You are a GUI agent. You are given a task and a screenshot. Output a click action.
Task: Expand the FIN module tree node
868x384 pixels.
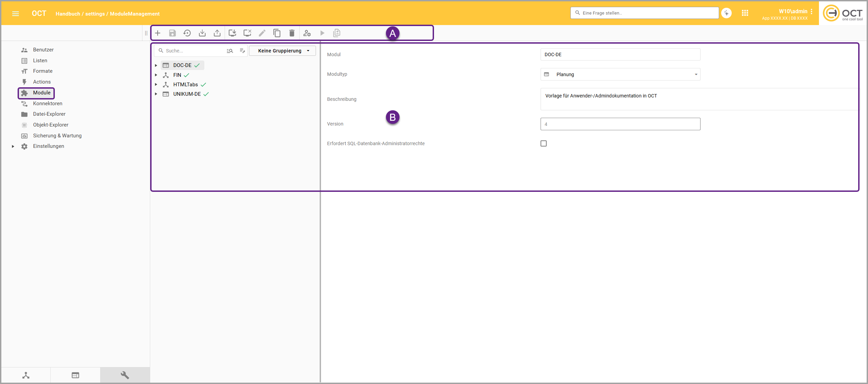tap(156, 75)
